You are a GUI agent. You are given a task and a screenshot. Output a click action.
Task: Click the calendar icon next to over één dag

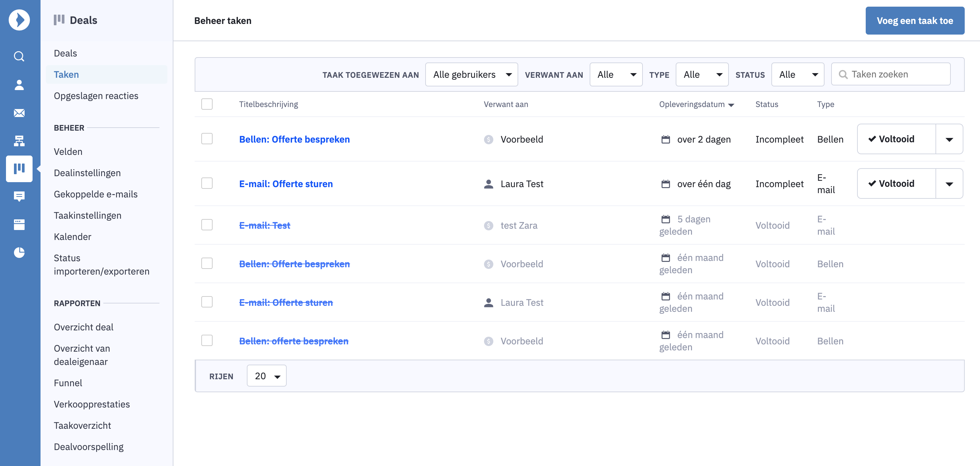[665, 184]
